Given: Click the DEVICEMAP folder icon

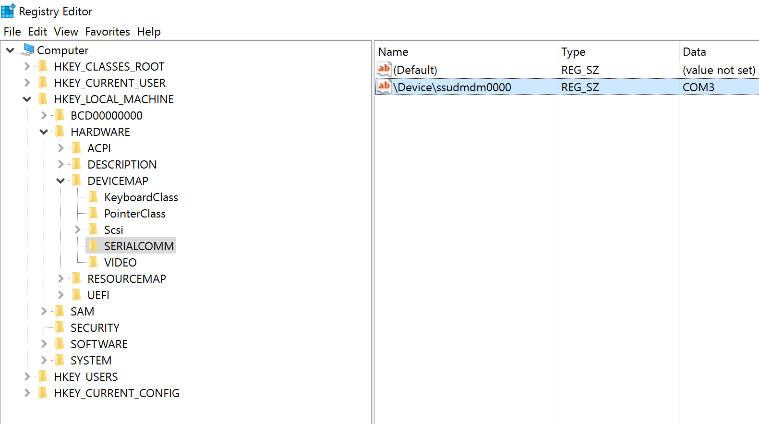Looking at the screenshot, I should (75, 181).
